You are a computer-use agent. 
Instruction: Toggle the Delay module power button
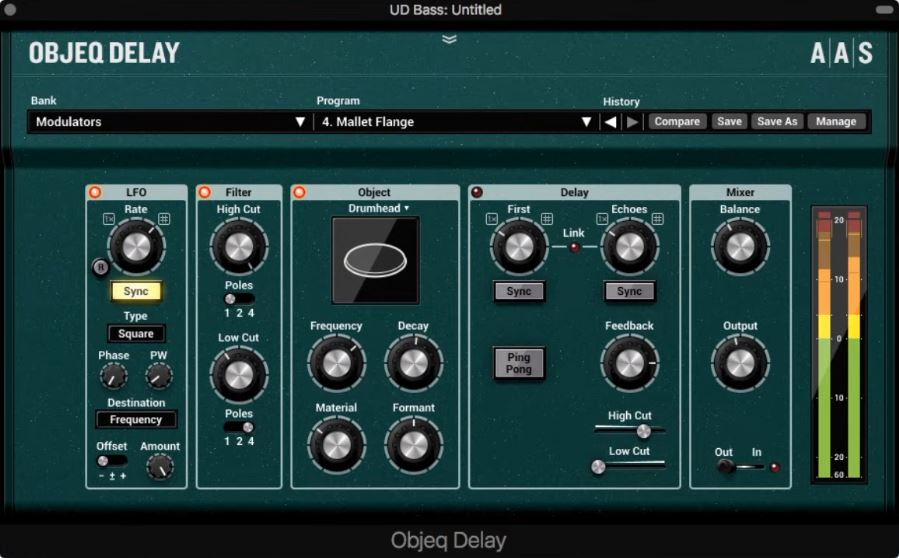click(x=476, y=192)
